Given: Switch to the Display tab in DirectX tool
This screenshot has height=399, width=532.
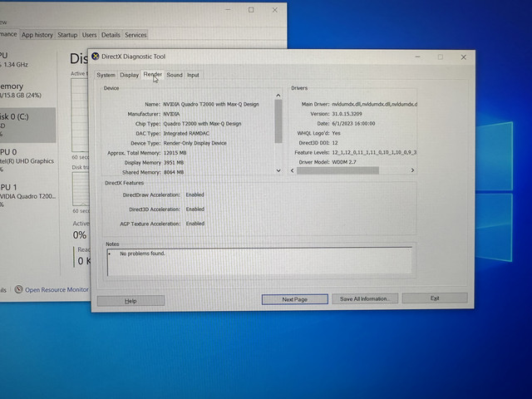Looking at the screenshot, I should [x=130, y=75].
